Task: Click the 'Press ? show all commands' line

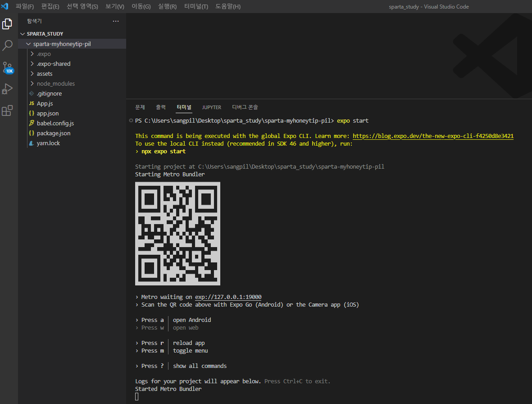Action: click(x=181, y=366)
